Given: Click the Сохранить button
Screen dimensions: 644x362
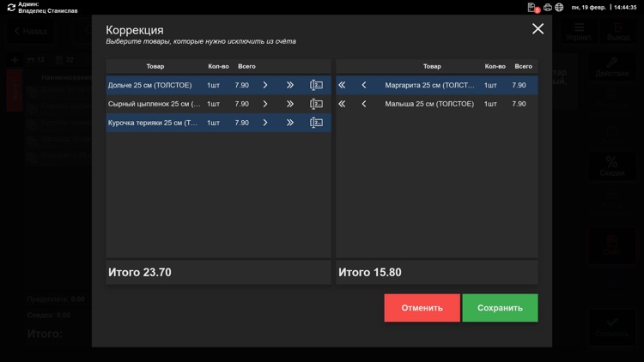Looking at the screenshot, I should coord(500,308).
